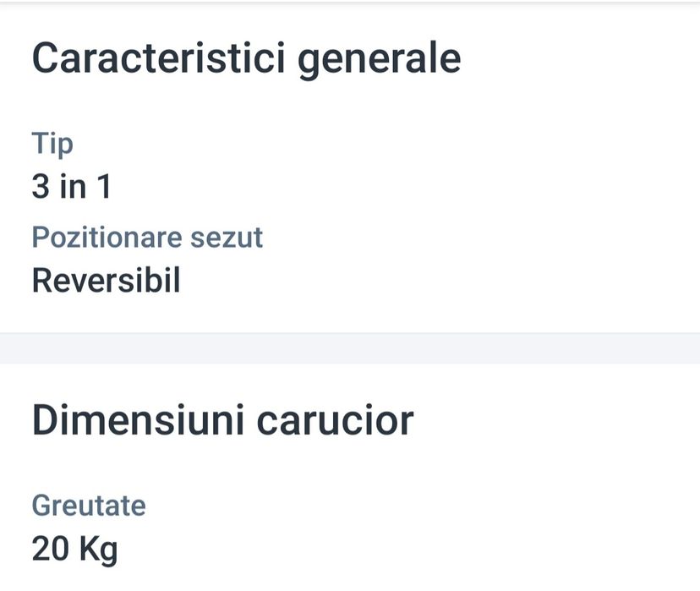Click the word generale in the heading
The image size is (700, 591).
coord(380,61)
